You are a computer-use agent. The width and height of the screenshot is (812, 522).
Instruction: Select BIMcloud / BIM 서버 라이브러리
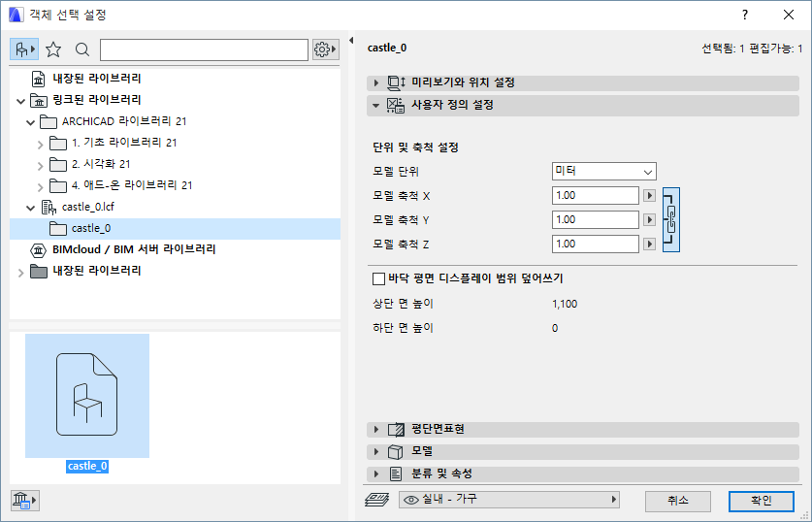(x=134, y=249)
